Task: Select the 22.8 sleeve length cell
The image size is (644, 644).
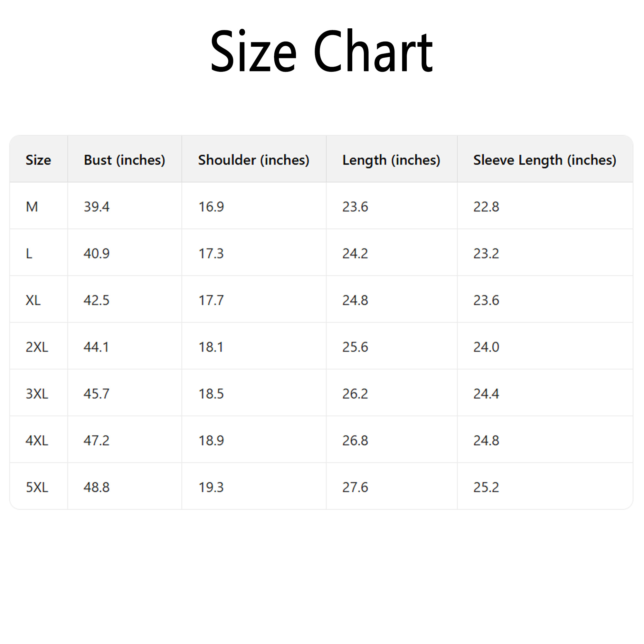Action: pyautogui.click(x=486, y=207)
